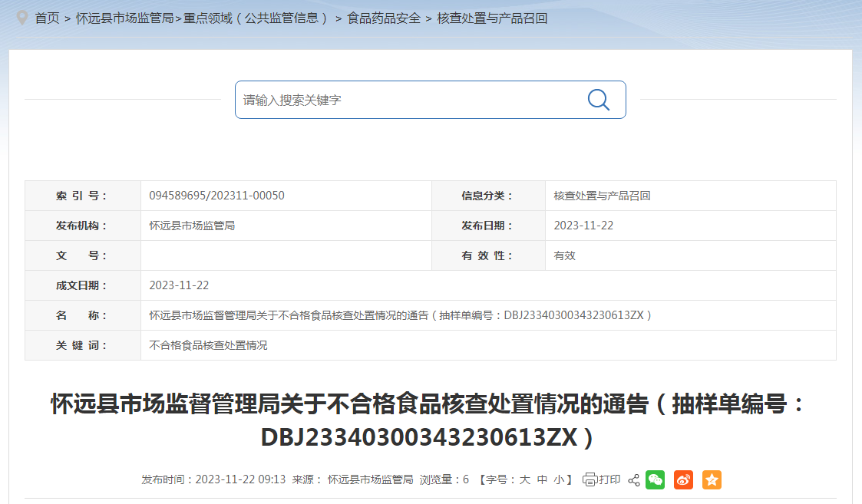
Task: Click 有效性 value 有效
Action: 565,255
